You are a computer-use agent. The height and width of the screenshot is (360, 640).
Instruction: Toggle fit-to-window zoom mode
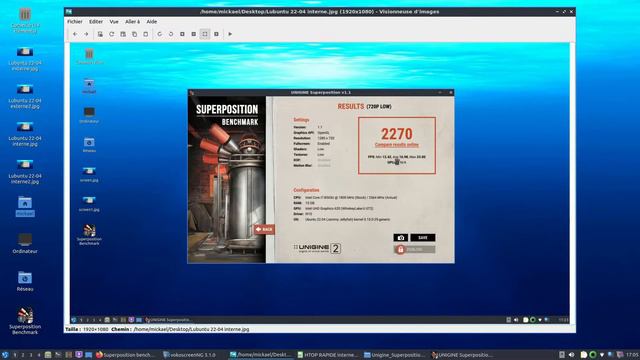coord(205,34)
